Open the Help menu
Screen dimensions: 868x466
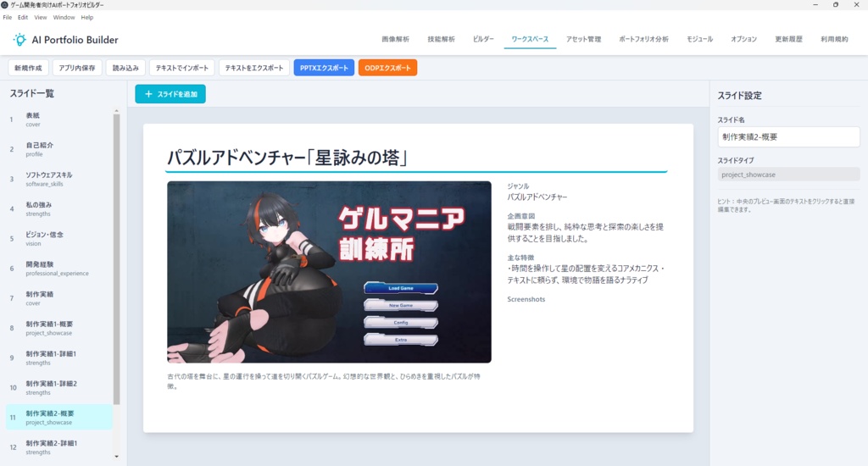point(87,17)
